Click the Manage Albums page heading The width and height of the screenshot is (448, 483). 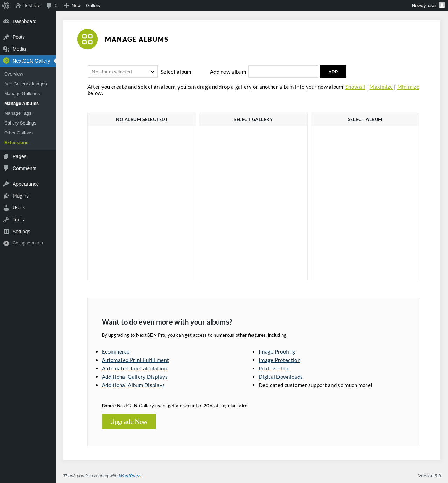(136, 39)
